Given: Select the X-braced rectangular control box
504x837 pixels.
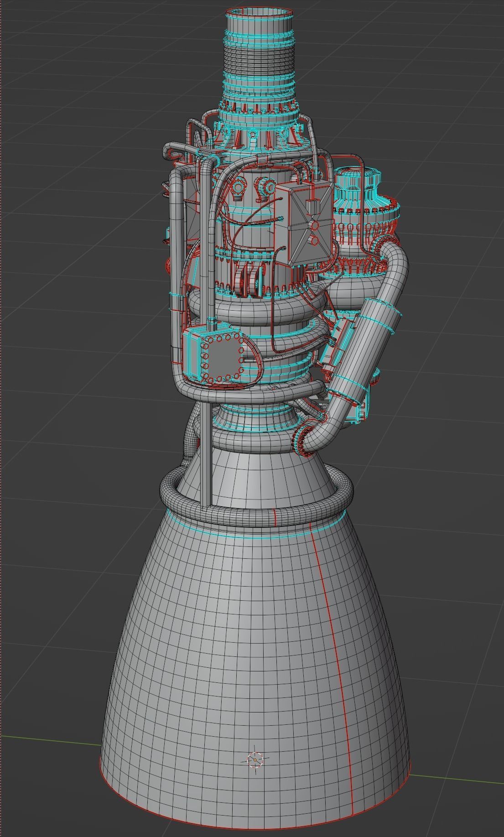Looking at the screenshot, I should (304, 223).
